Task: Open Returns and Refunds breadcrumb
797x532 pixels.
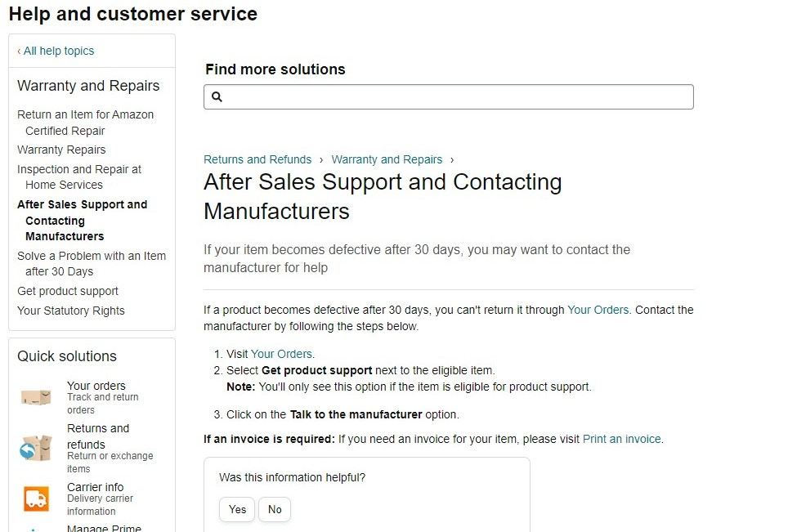Action: 257,159
